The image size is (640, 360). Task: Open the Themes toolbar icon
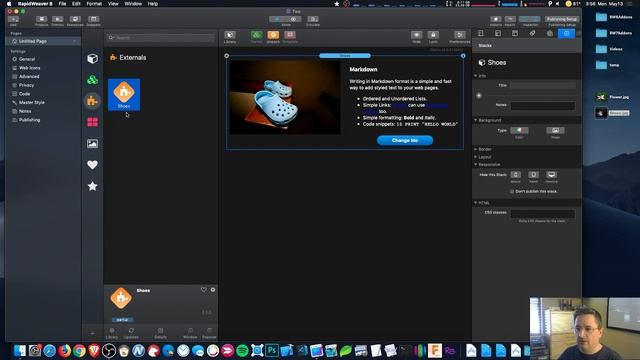58,19
